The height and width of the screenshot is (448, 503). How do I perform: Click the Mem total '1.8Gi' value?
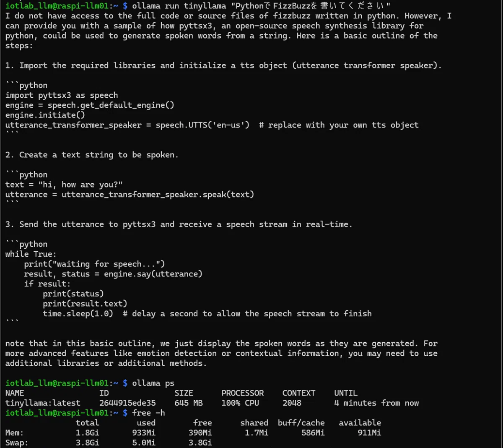coord(87,433)
